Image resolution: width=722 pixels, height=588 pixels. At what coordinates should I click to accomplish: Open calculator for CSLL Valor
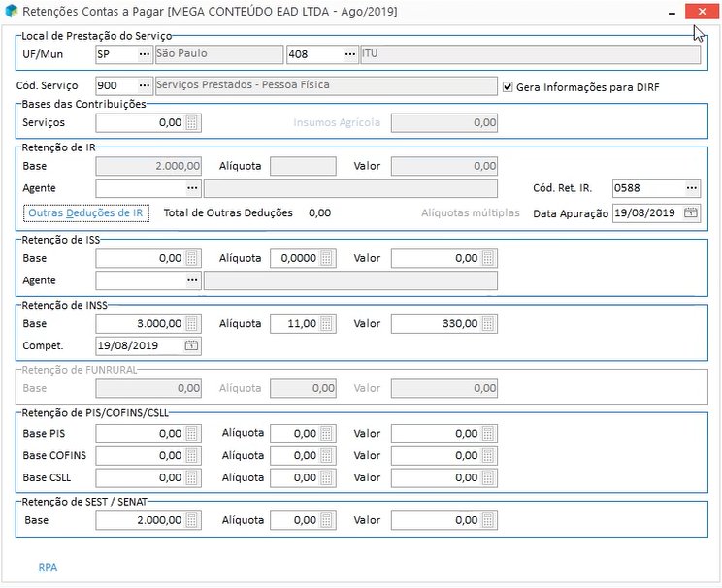tap(488, 477)
